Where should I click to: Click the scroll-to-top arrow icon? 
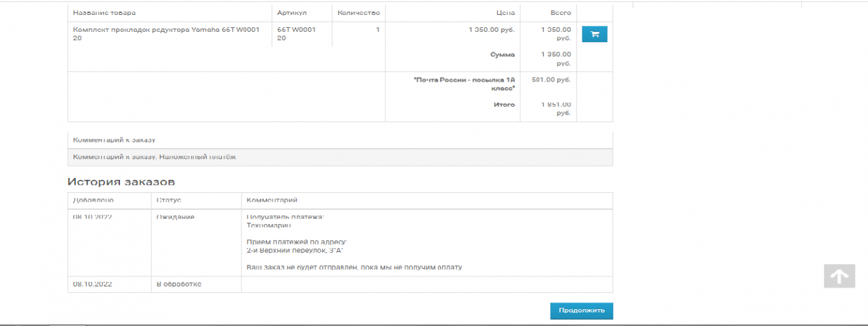[839, 276]
